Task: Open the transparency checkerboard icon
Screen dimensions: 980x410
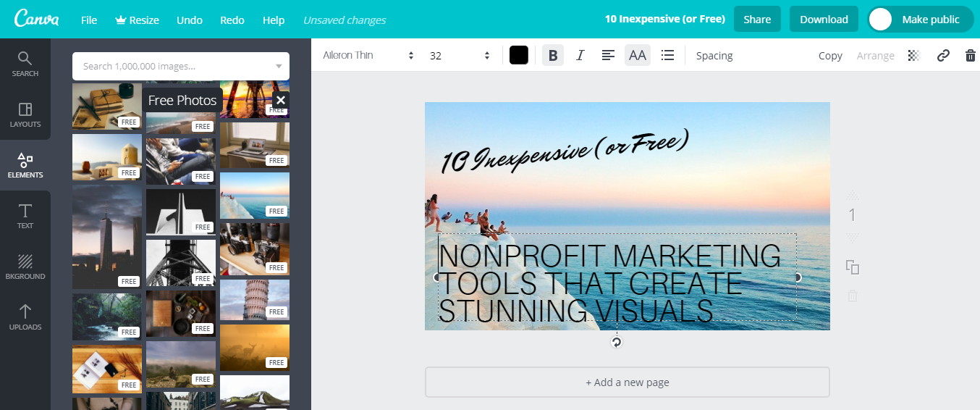Action: [913, 55]
